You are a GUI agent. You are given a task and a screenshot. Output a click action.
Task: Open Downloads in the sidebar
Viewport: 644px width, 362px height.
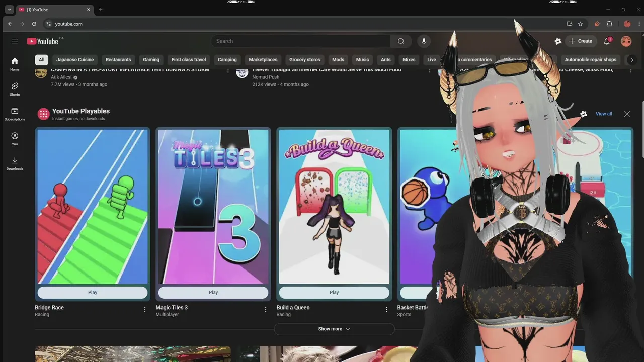coord(15,163)
